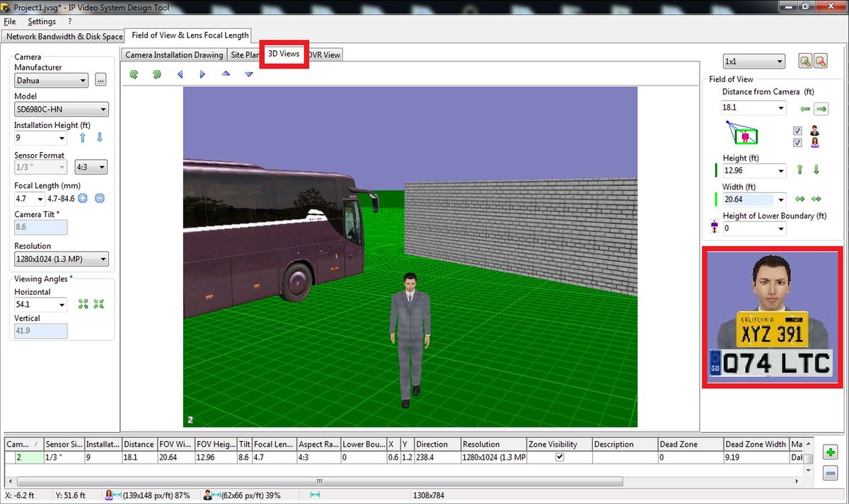Screen dimensions: 849x504
Task: Click the green add camera plus button
Action: tap(831, 452)
